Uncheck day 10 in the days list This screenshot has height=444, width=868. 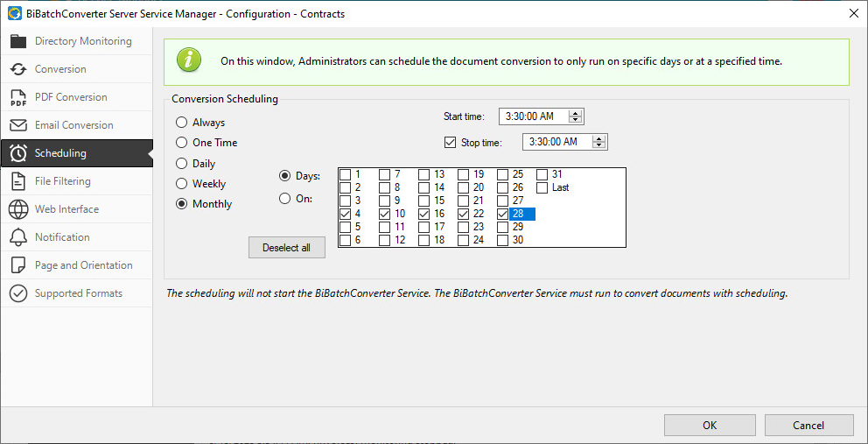(385, 214)
